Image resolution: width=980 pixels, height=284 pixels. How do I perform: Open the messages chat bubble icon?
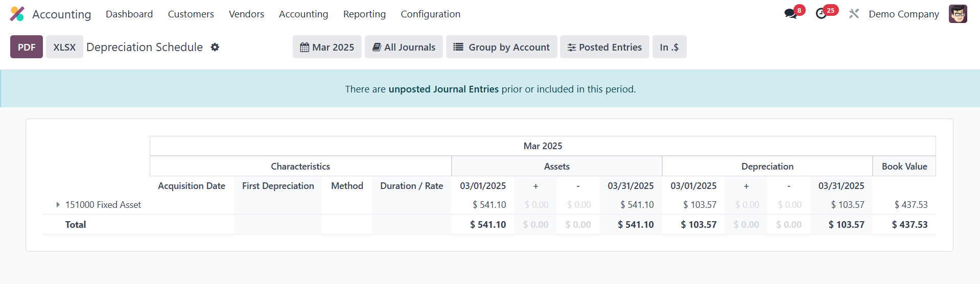click(x=790, y=14)
